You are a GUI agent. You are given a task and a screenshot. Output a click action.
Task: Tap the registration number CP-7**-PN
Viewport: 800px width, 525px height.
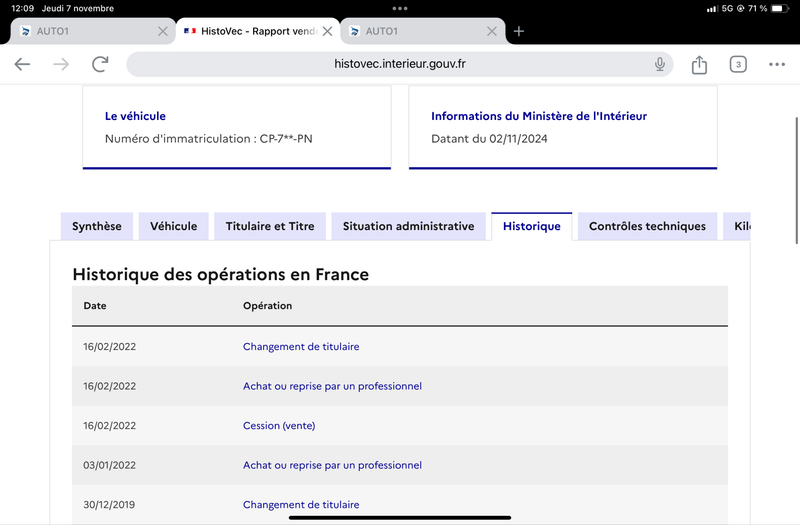[286, 139]
